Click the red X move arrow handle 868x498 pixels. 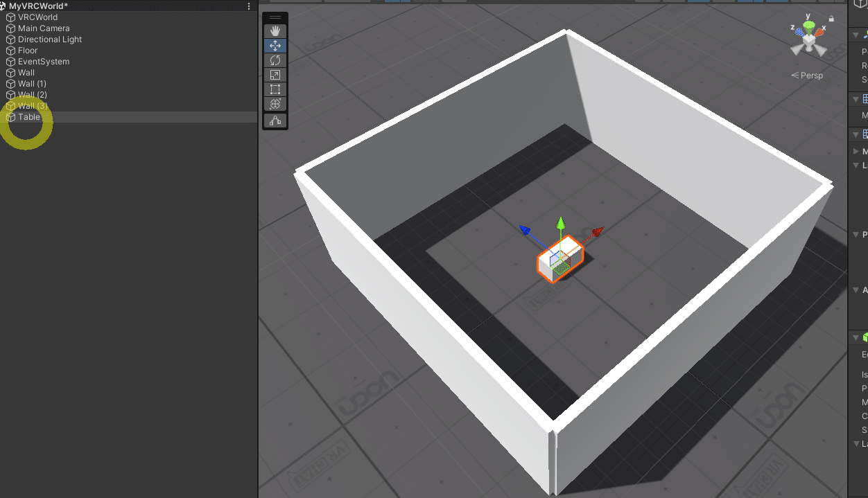[x=598, y=231]
